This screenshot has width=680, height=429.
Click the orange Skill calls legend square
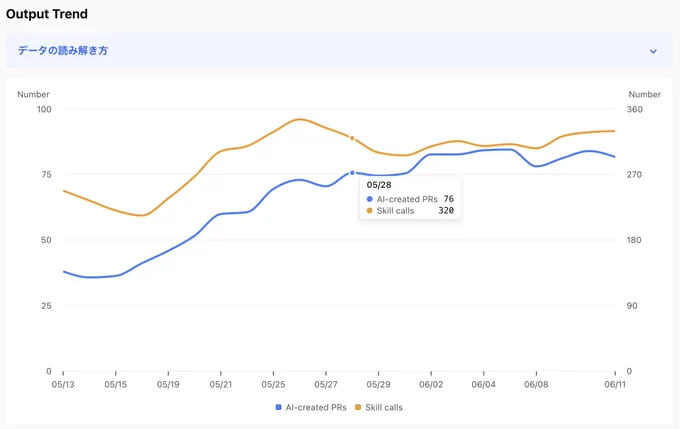tap(358, 407)
